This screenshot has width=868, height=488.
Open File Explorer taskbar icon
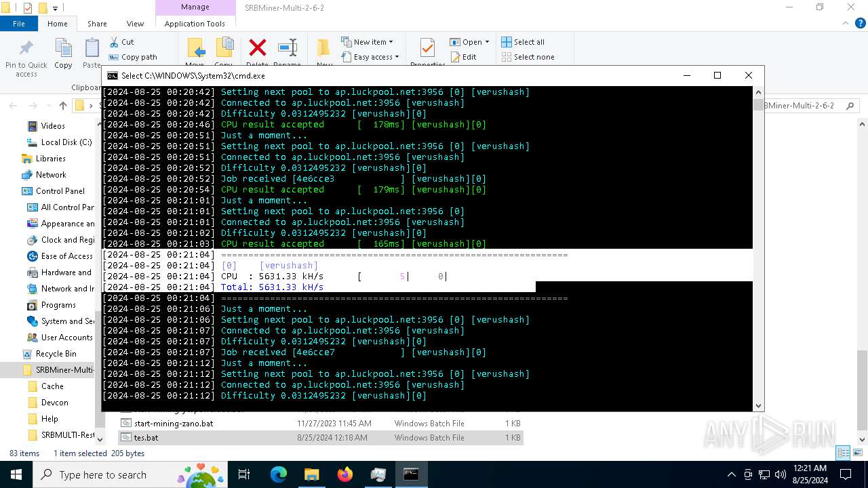[x=311, y=474]
